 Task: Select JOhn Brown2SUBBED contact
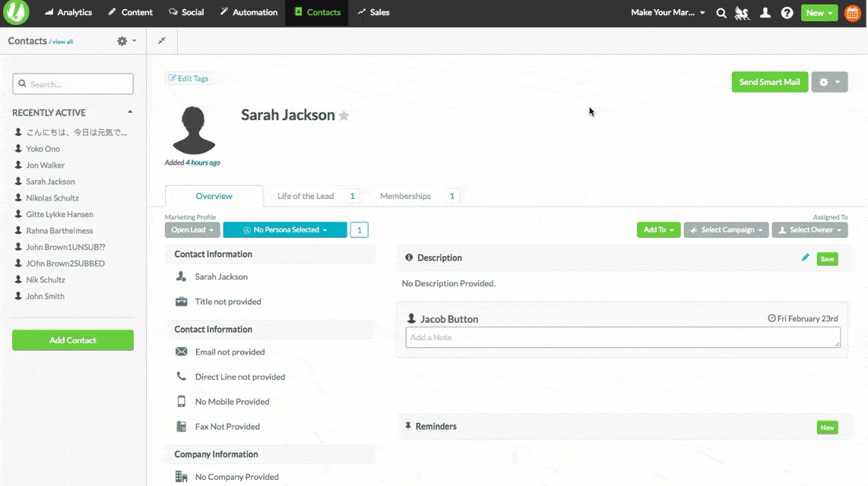coord(65,264)
